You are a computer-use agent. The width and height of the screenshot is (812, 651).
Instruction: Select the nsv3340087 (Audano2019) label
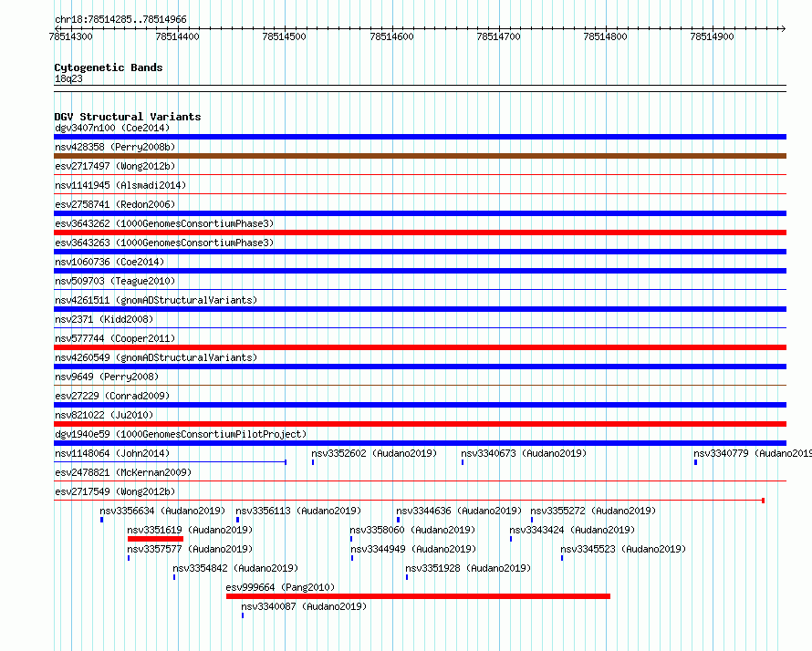tap(304, 606)
